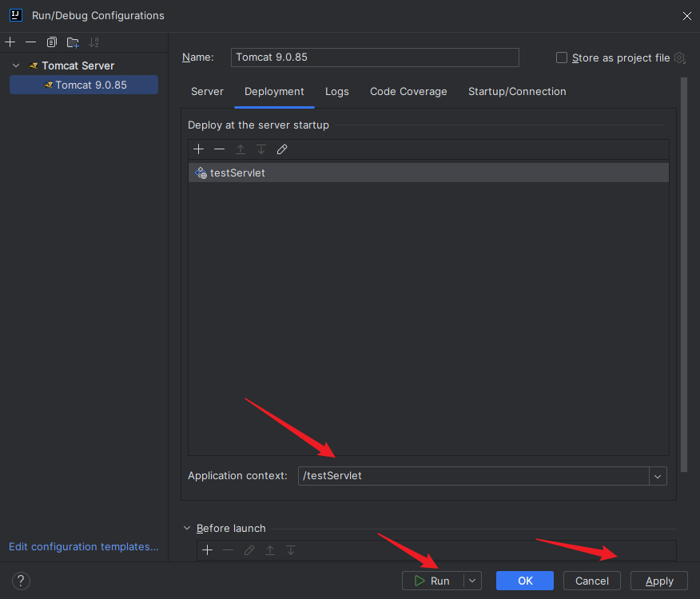
Task: Select Tomcat Server group in tree
Action: click(x=78, y=65)
